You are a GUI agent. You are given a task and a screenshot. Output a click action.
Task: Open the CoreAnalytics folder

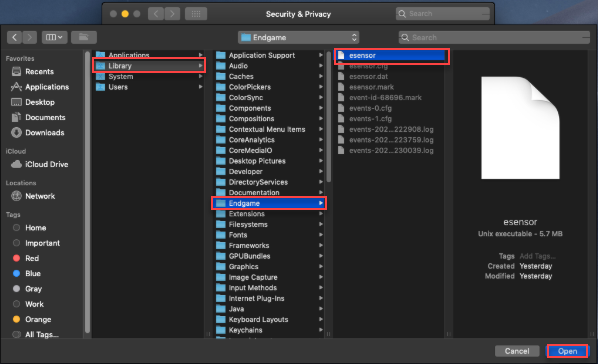tap(269, 140)
